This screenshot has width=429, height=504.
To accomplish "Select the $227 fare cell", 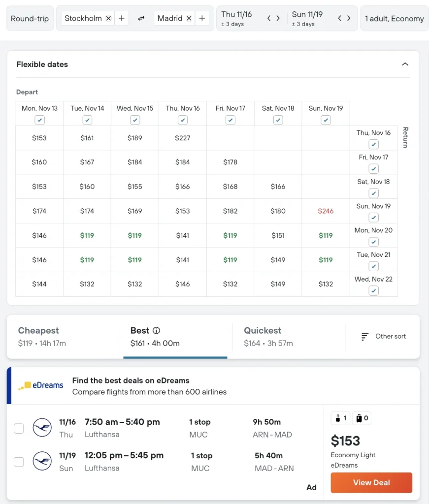I will [183, 138].
